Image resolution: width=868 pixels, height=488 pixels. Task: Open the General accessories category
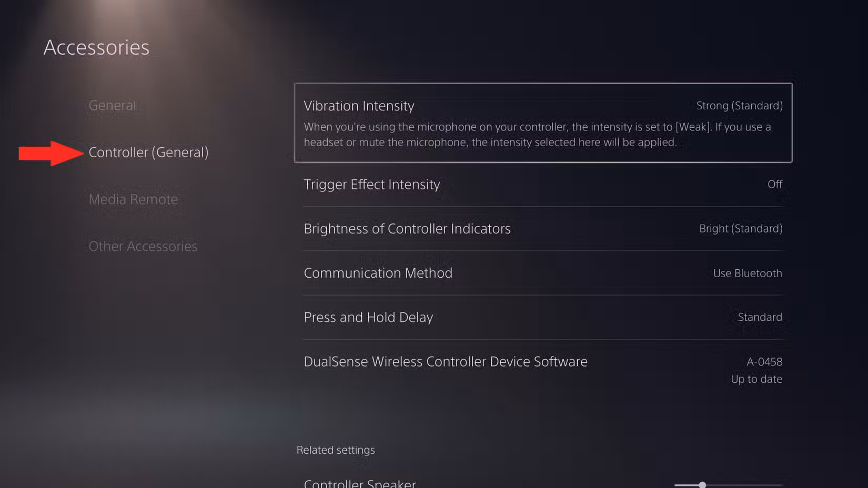coord(112,105)
